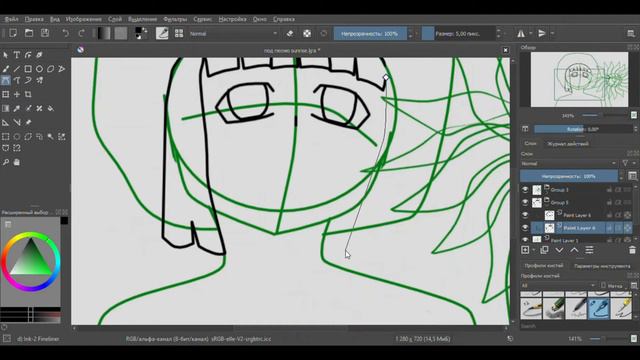Click the brush size field 5,00
Viewport: 640px width, 360px height.
coord(458,33)
